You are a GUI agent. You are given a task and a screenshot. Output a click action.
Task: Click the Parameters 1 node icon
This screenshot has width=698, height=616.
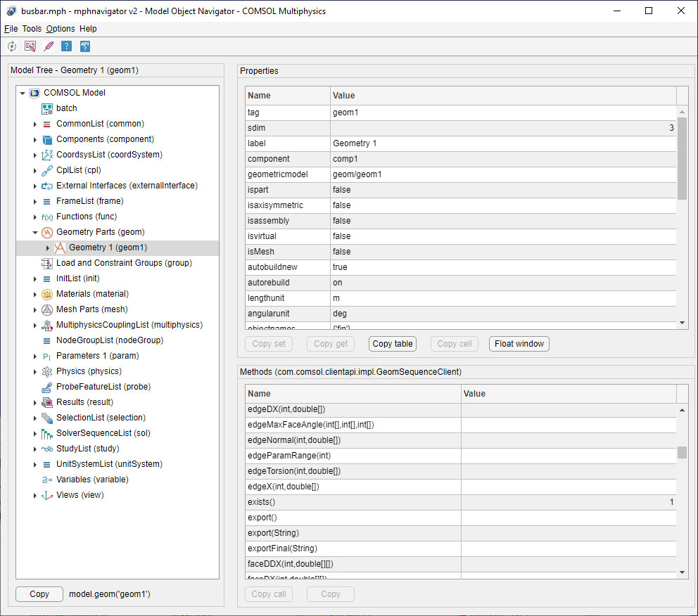(x=46, y=355)
